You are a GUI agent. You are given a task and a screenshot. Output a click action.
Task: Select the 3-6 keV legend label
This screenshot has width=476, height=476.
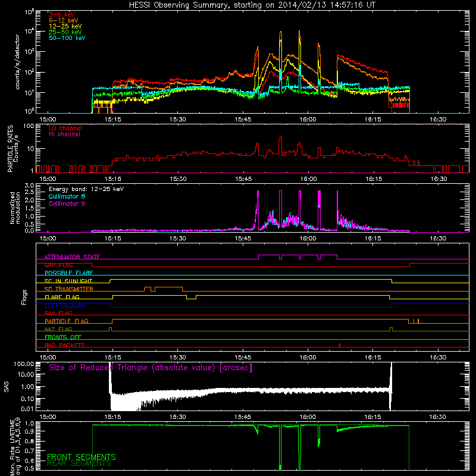tap(61, 14)
